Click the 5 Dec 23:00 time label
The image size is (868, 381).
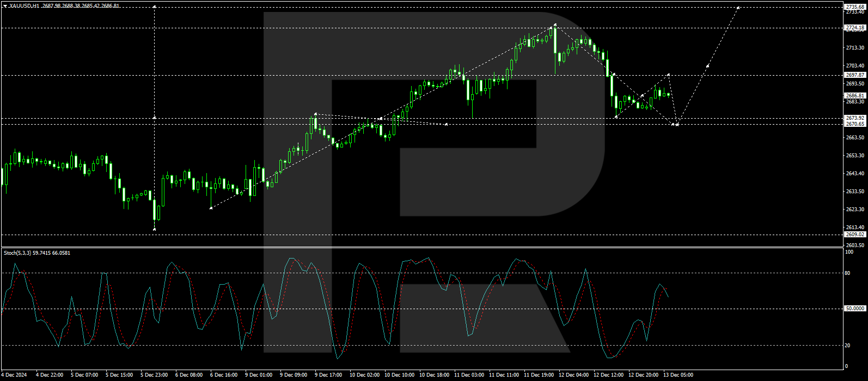point(154,375)
